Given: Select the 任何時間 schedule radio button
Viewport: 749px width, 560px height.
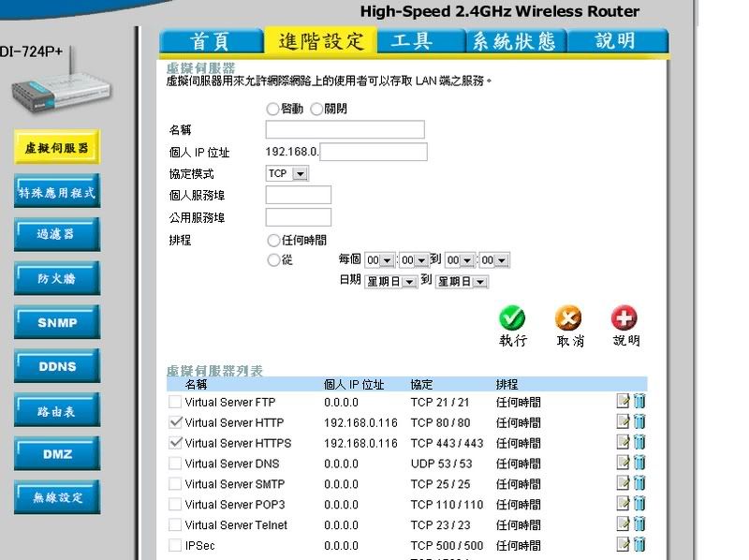Looking at the screenshot, I should tap(274, 241).
